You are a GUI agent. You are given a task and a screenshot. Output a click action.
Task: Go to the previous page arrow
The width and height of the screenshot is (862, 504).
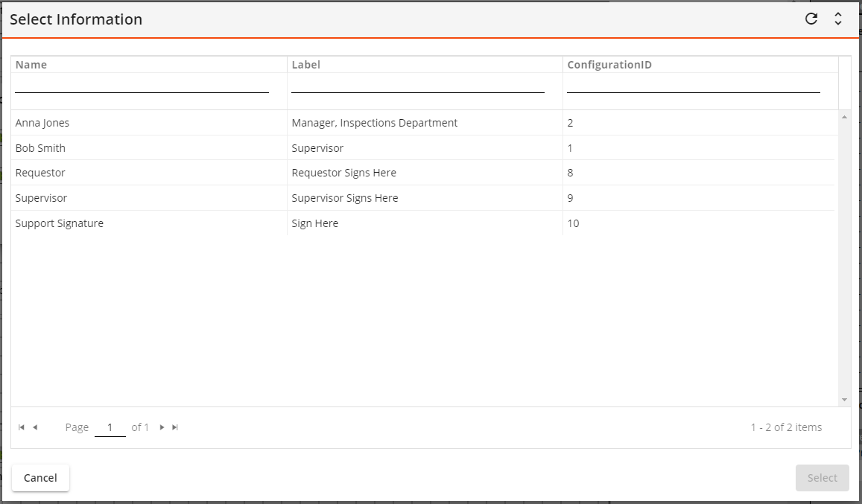tap(35, 427)
